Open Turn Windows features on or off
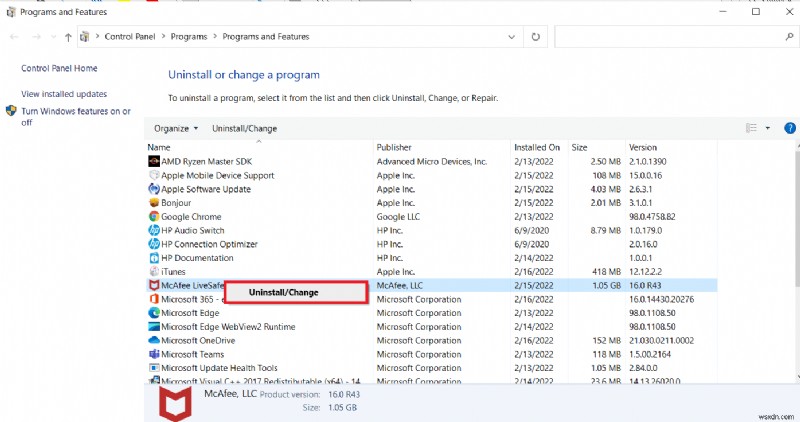 tap(76, 116)
